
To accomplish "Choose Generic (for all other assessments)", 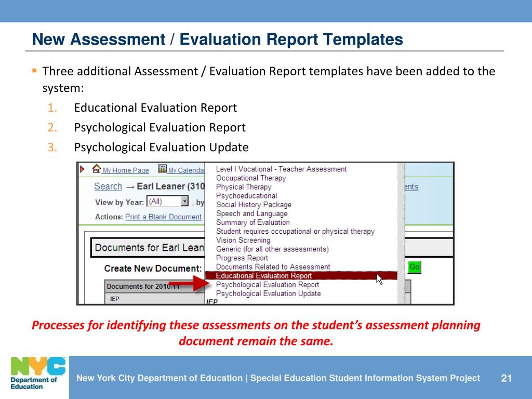I will [272, 249].
